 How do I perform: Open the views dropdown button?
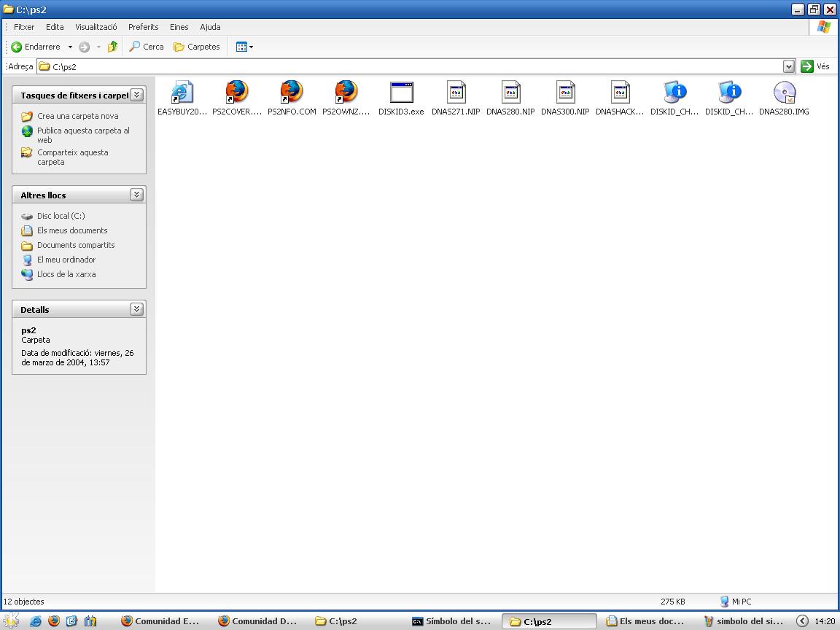point(244,47)
